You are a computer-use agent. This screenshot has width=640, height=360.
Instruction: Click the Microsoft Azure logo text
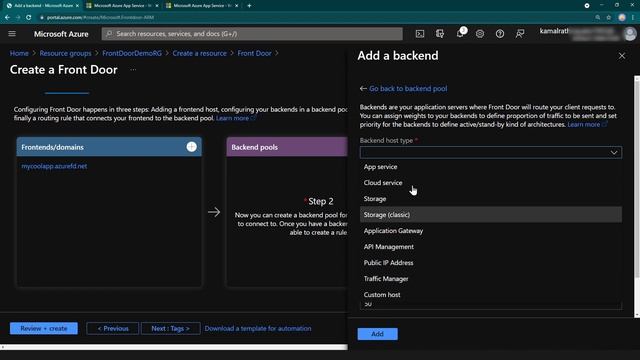61,34
